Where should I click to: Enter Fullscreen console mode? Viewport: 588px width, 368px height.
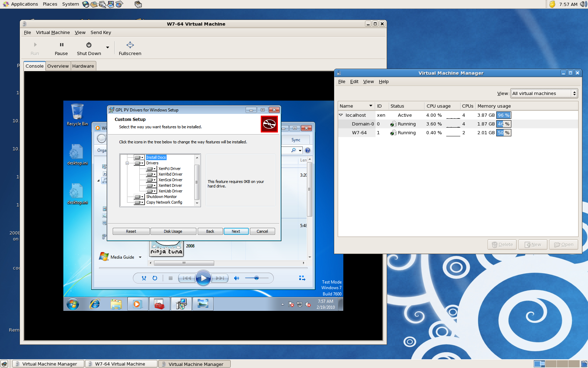click(x=130, y=45)
